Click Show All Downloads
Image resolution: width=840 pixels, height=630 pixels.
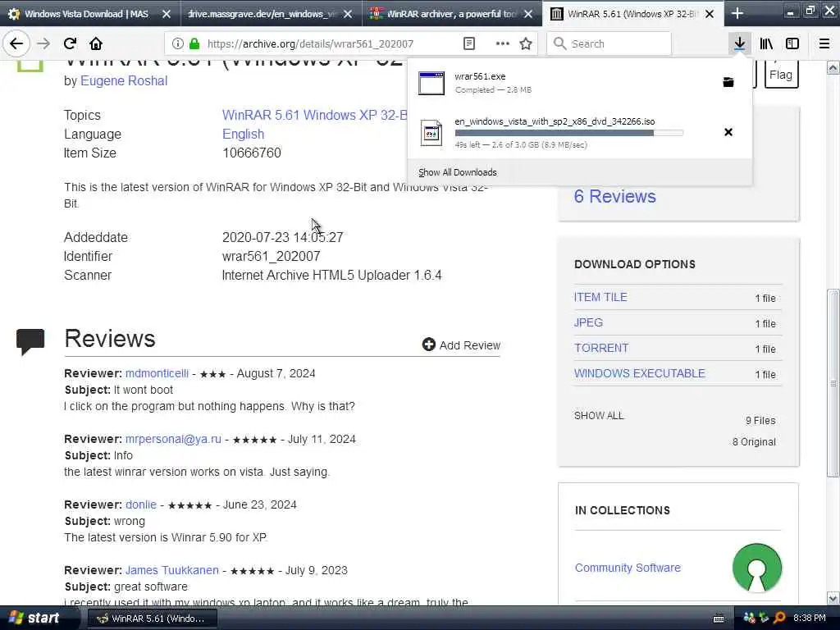click(x=458, y=172)
